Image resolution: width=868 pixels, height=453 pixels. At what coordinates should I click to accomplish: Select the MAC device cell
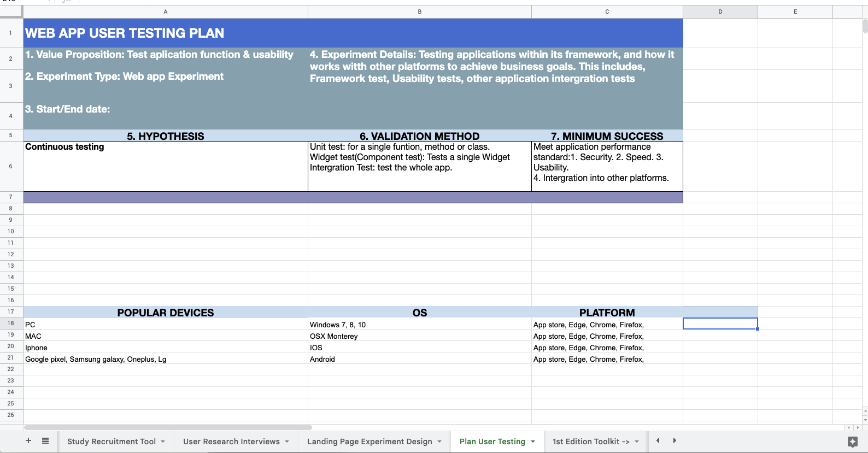166,336
